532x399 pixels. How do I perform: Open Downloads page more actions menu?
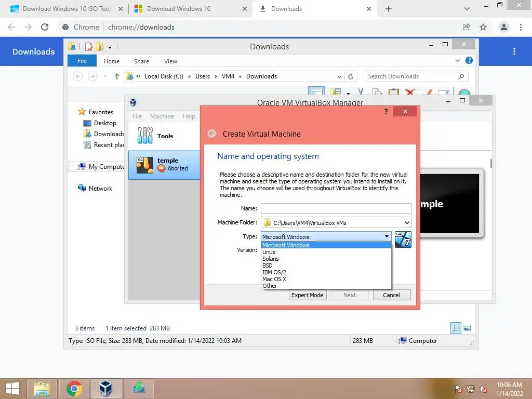point(514,51)
